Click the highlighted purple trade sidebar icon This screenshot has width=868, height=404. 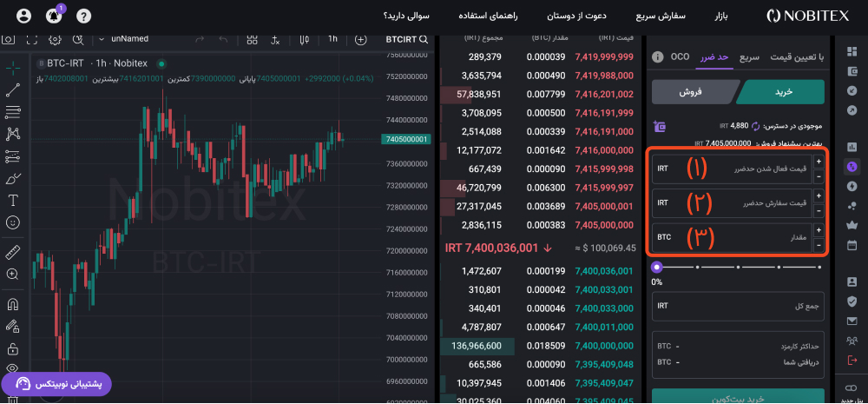click(x=852, y=166)
